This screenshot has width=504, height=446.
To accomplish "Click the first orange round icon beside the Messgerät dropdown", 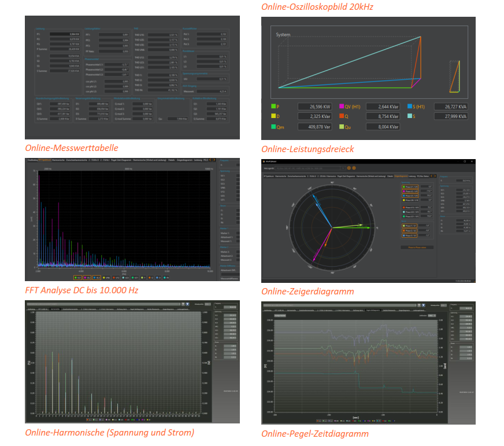I will click(348, 168).
